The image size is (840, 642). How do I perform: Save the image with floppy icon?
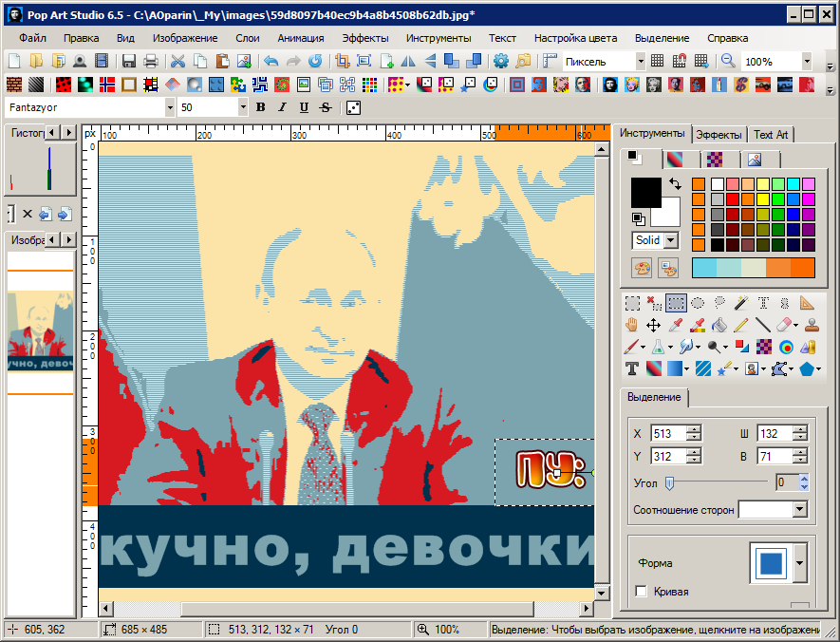pyautogui.click(x=128, y=61)
